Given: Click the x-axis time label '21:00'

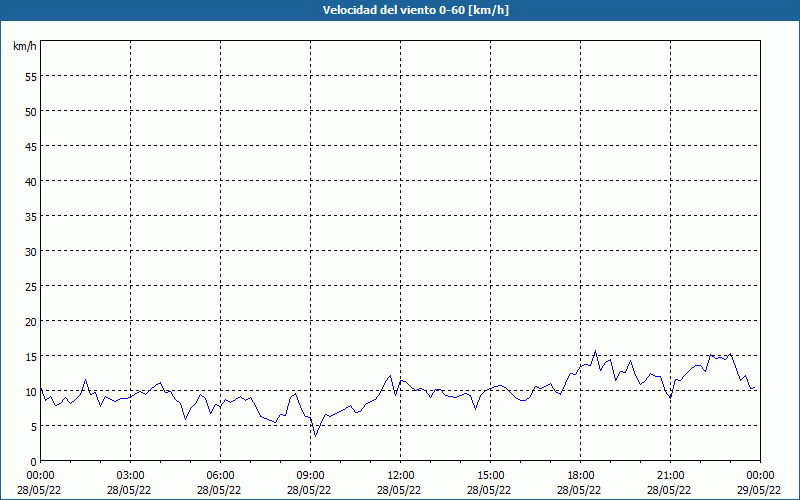Looking at the screenshot, I should (670, 476).
